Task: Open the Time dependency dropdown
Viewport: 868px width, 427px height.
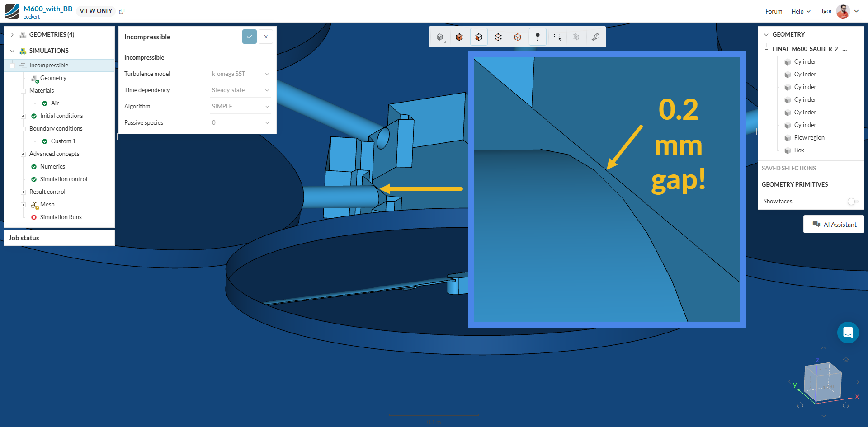Action: [240, 90]
